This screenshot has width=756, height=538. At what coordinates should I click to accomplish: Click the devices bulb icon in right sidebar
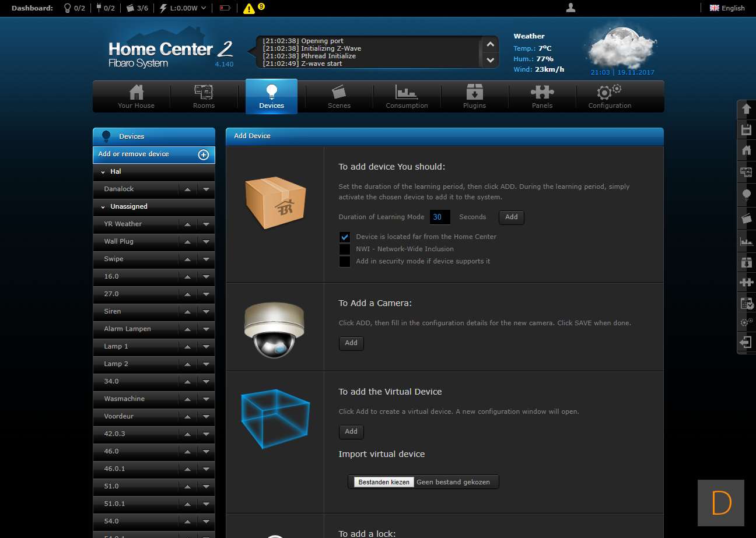[746, 195]
